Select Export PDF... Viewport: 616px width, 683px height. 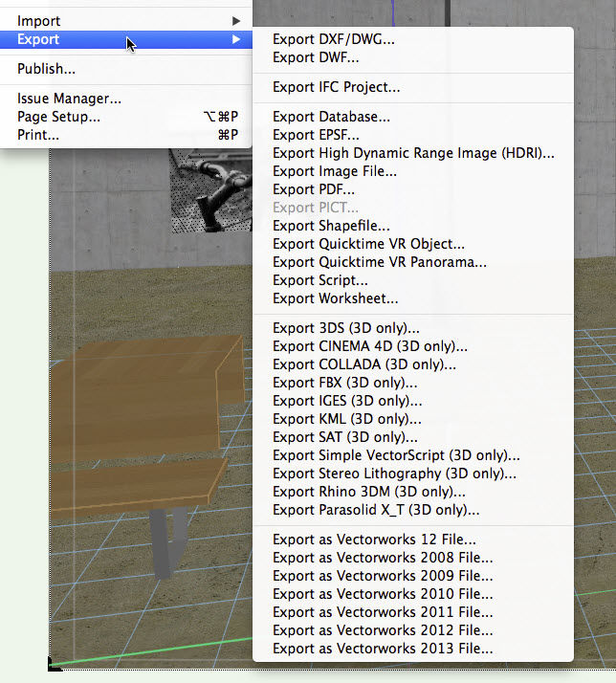[413, 189]
